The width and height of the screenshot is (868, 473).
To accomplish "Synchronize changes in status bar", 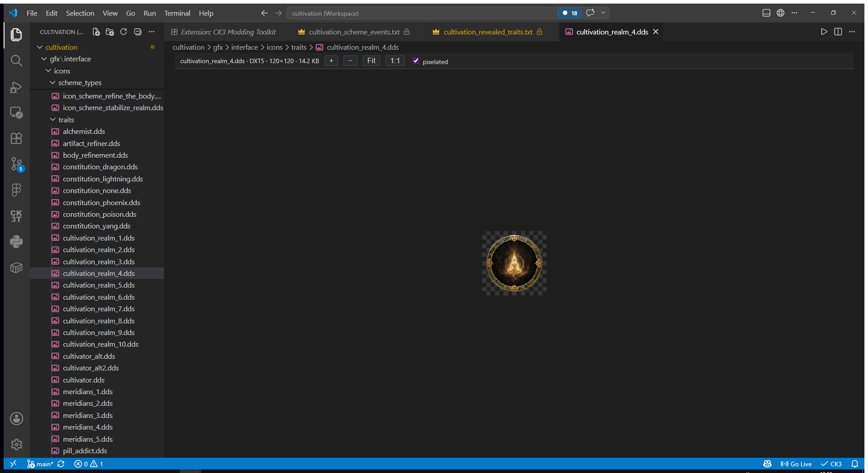I will (61, 464).
